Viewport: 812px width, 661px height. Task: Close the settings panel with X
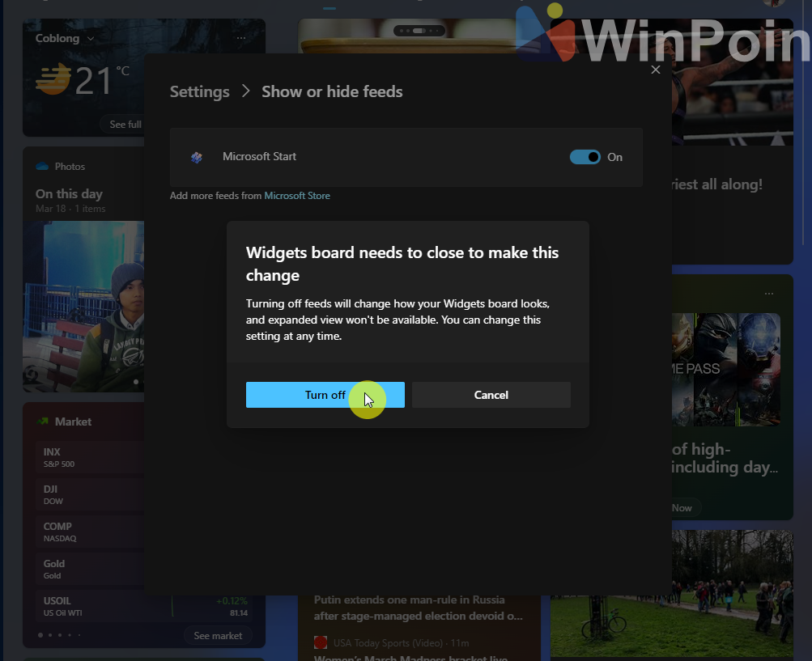(656, 70)
